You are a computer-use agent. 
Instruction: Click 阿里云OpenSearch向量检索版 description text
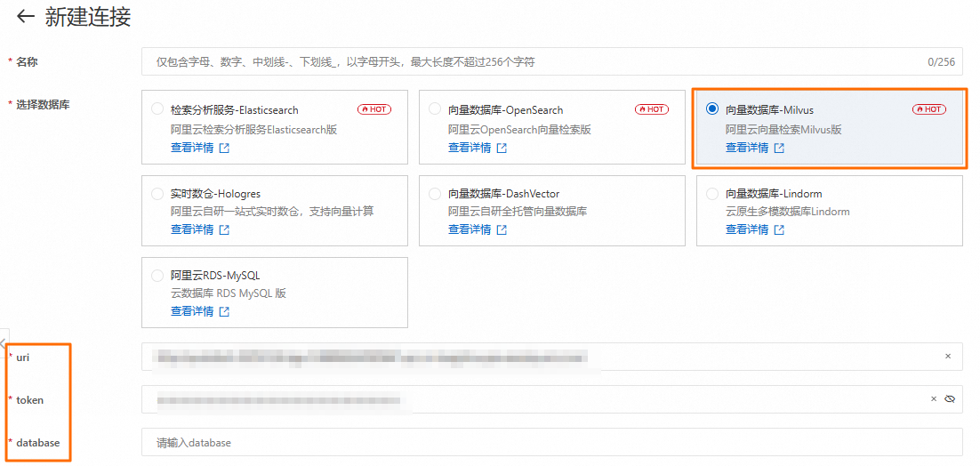click(519, 130)
